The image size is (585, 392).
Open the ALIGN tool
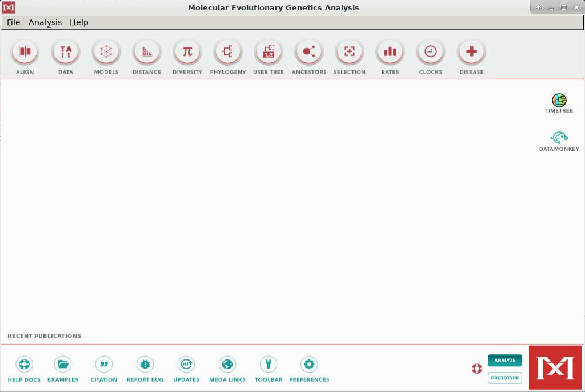pos(24,51)
